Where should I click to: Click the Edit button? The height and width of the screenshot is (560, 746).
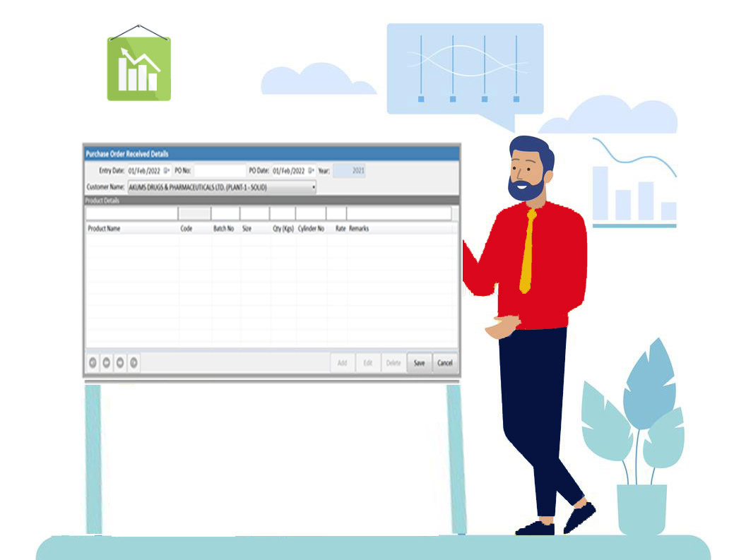click(368, 362)
